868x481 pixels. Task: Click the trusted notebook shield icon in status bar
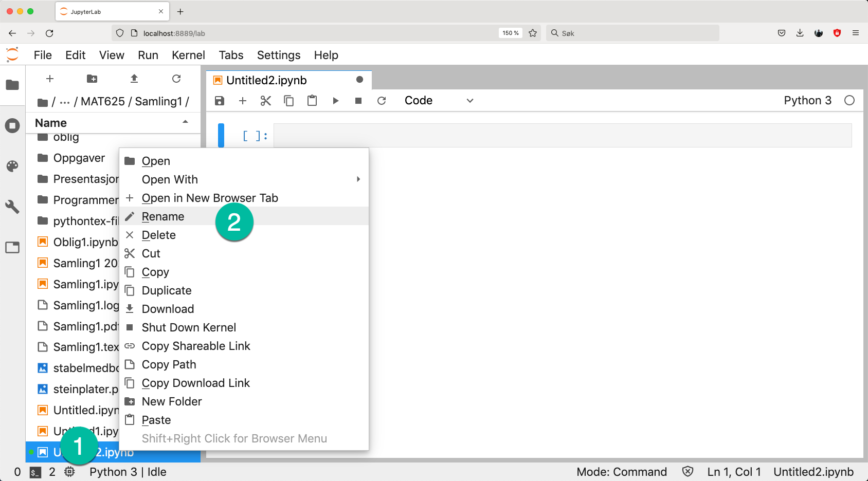coord(688,472)
